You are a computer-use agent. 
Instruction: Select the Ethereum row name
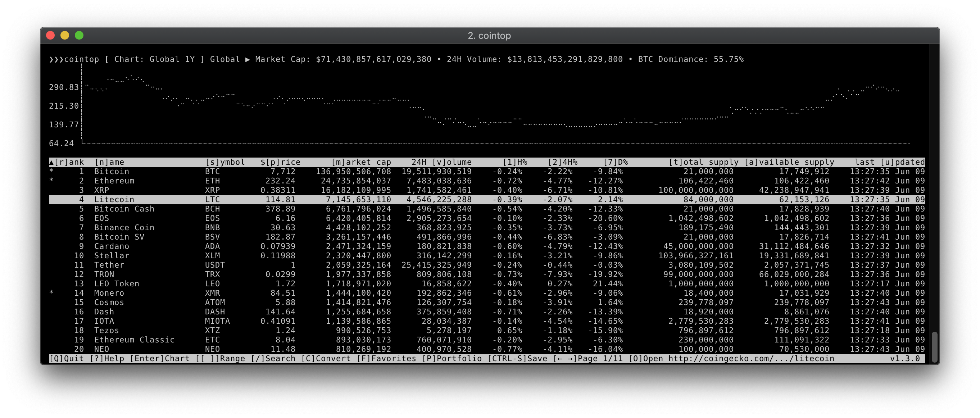point(114,181)
